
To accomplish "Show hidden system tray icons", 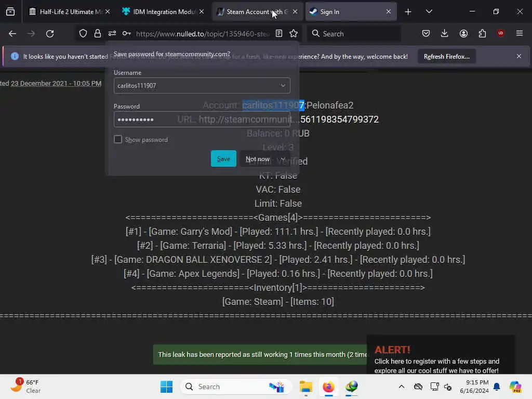I will (402, 387).
